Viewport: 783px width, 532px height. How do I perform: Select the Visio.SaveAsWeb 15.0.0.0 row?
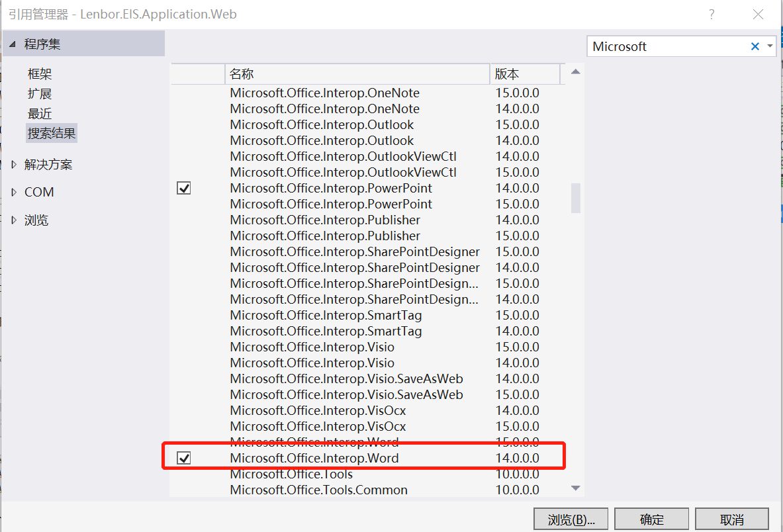point(368,395)
